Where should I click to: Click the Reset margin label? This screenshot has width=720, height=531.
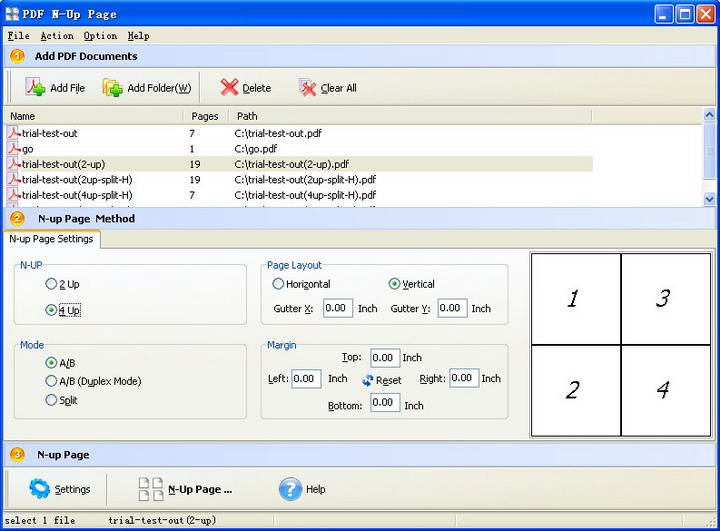(x=388, y=380)
